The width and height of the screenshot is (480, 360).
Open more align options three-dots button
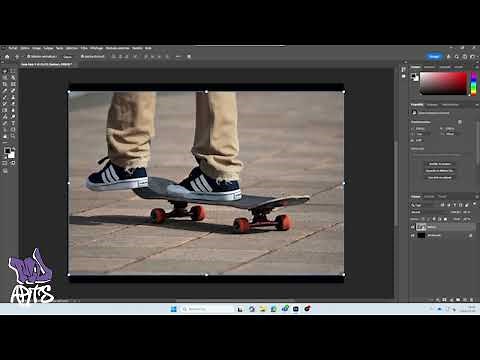pos(178,57)
